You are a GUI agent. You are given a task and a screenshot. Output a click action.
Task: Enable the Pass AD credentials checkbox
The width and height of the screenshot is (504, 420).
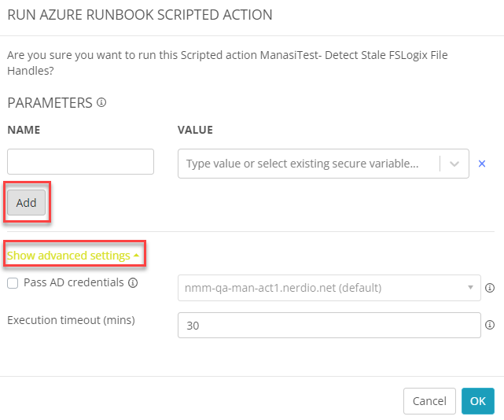[13, 283]
